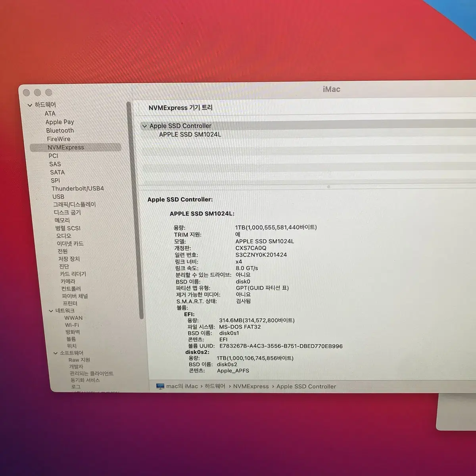Select 병렬 SCSI in the sidebar
The height and width of the screenshot is (476, 476).
point(67,228)
